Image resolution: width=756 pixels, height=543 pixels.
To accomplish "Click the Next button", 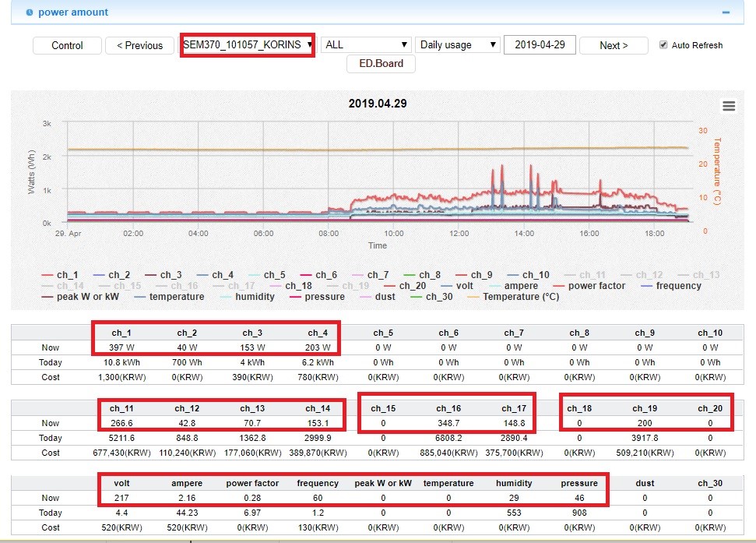I will point(613,45).
